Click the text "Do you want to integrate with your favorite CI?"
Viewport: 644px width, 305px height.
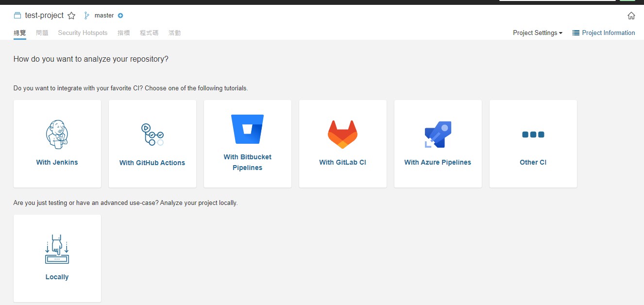click(78, 88)
